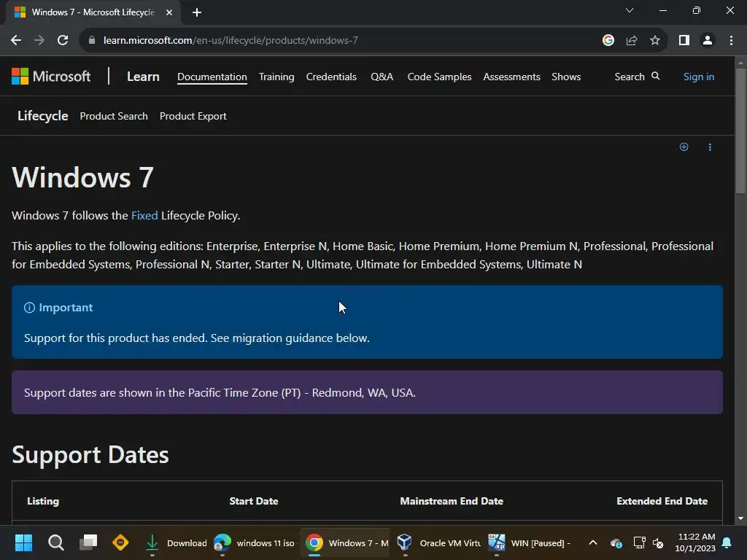Open Chrome three-dot menu
The width and height of the screenshot is (747, 560).
pyautogui.click(x=731, y=41)
